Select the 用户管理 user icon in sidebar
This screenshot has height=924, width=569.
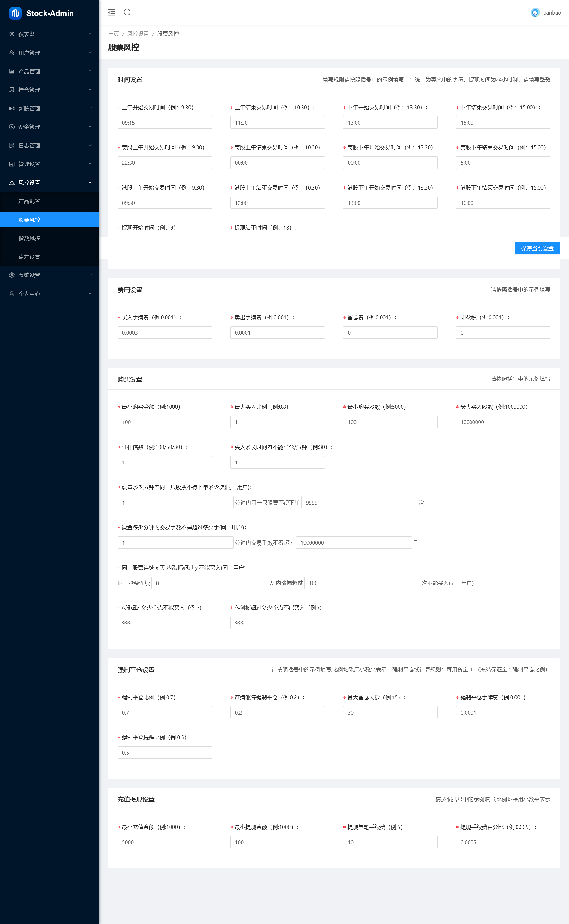point(12,53)
